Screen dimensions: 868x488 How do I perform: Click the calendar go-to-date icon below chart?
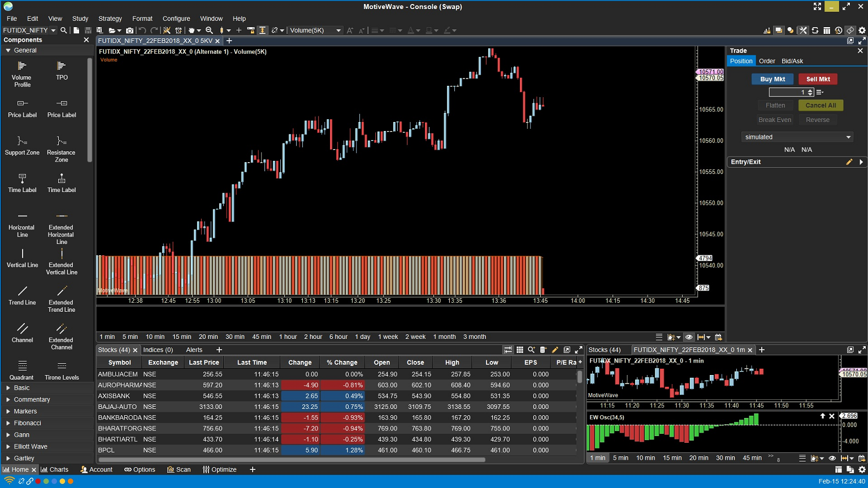(718, 337)
